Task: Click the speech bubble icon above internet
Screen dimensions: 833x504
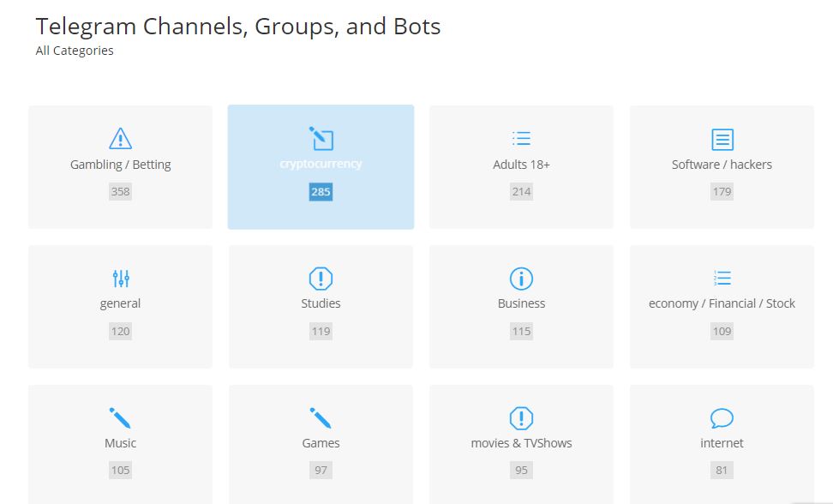Action: (722, 418)
